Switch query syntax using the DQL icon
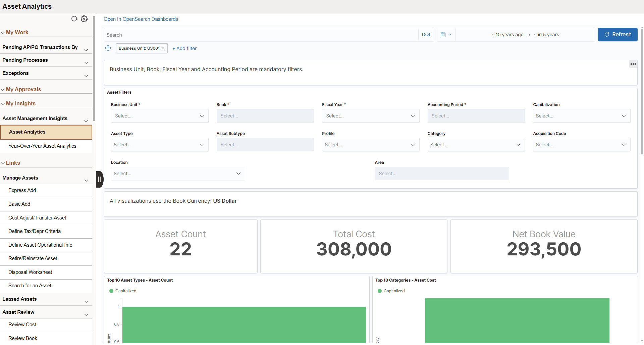Screen dimensions: 644x345 426,35
